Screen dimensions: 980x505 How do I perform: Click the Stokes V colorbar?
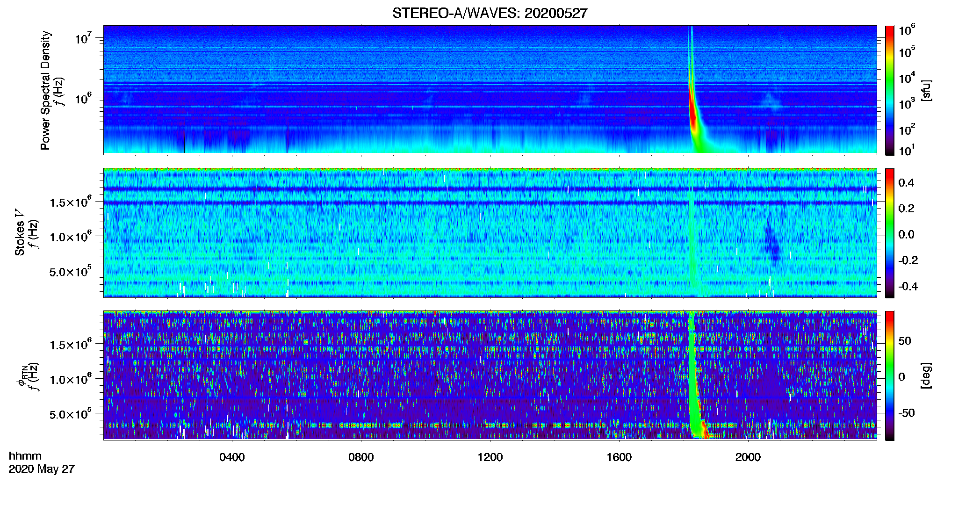[x=890, y=233]
